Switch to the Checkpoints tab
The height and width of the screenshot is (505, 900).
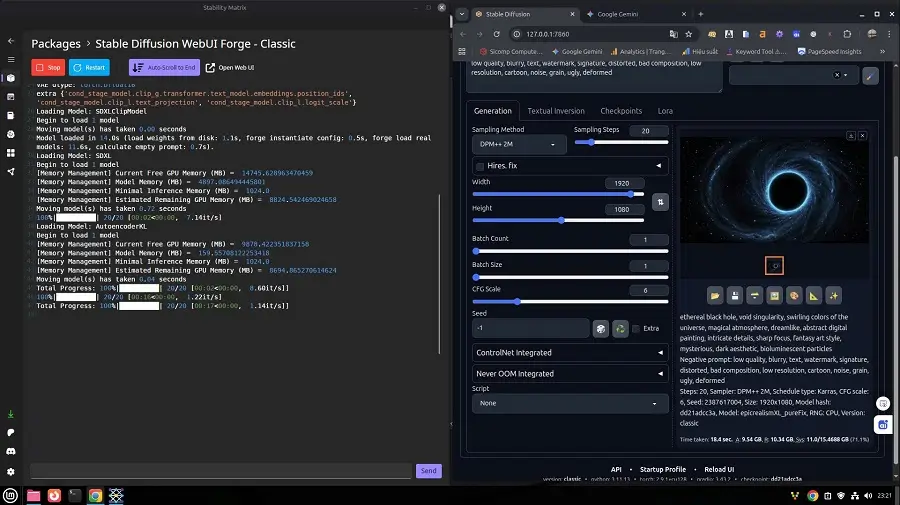point(621,111)
